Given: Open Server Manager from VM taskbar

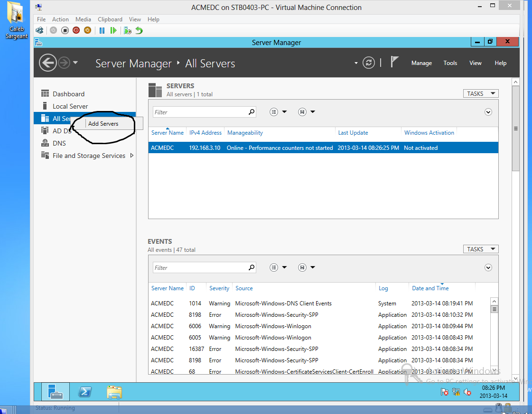Looking at the screenshot, I should (56, 392).
